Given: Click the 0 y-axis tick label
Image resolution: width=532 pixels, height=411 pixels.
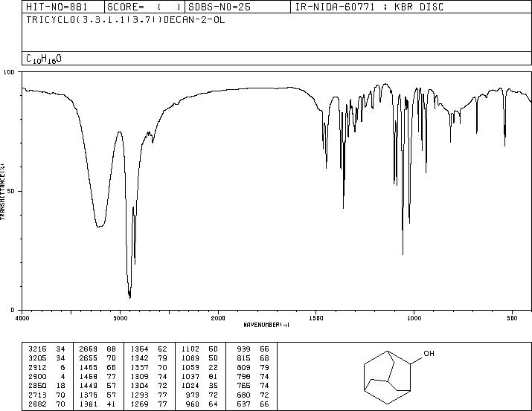Looking at the screenshot, I should 13,310.
